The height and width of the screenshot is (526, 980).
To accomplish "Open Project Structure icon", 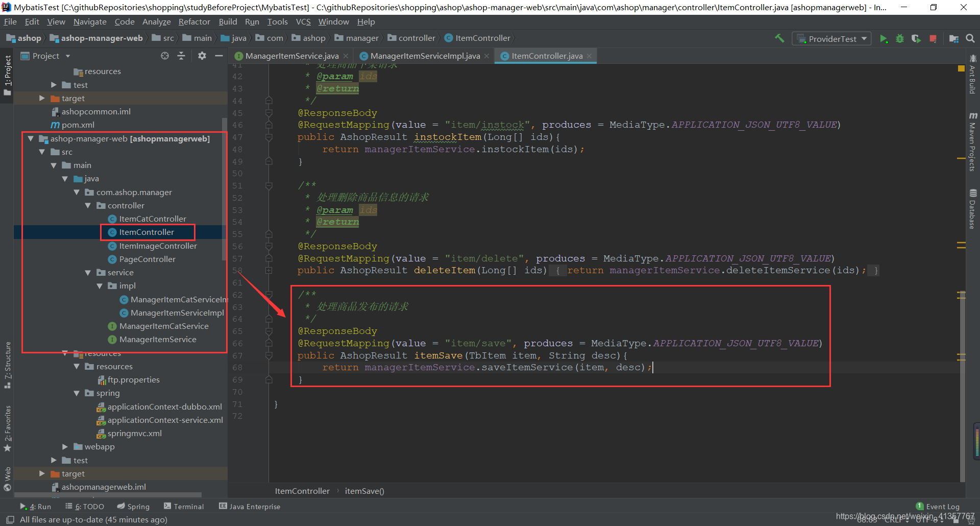I will (x=953, y=39).
